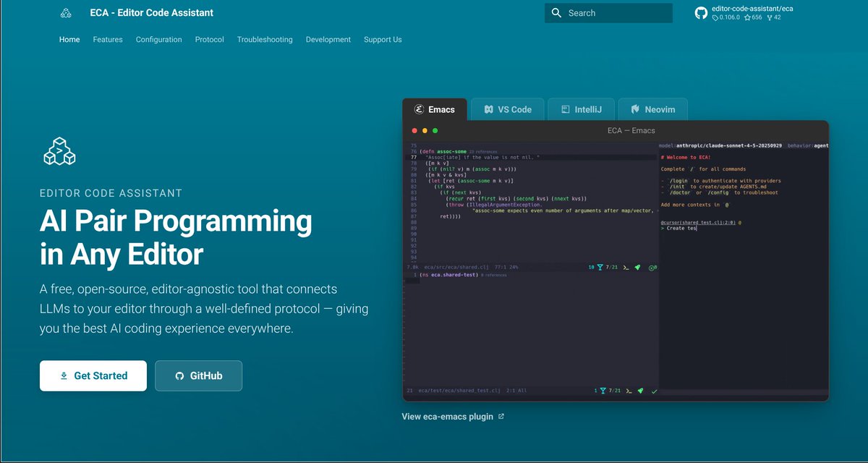This screenshot has width=868, height=463.
Task: Click the VS Code logo icon
Action: pos(488,109)
